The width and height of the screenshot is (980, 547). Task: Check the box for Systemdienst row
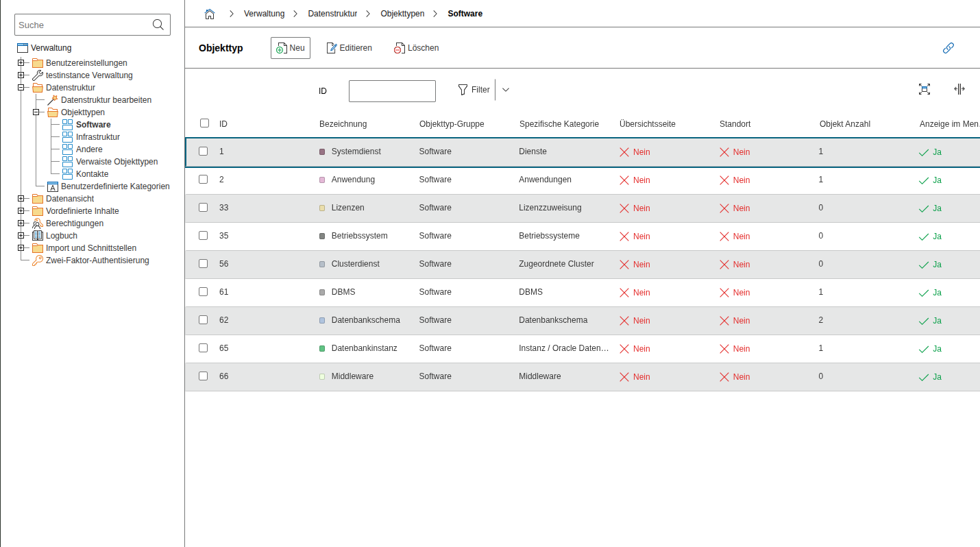(x=203, y=151)
